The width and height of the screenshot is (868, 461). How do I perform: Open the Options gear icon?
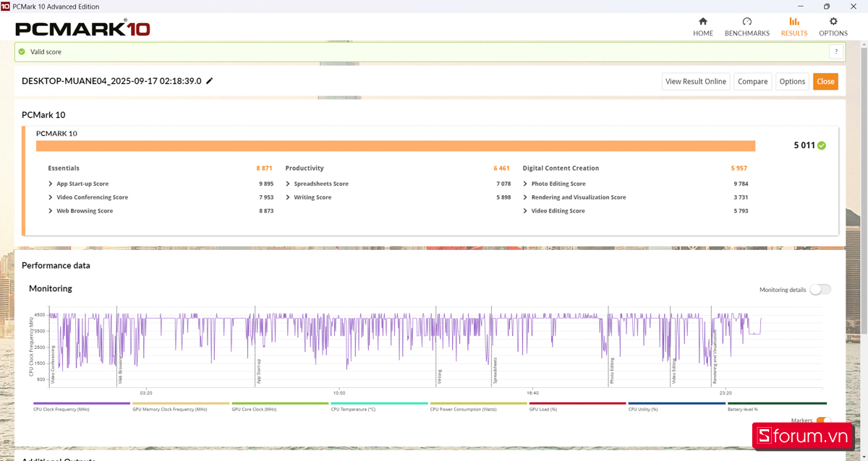833,22
